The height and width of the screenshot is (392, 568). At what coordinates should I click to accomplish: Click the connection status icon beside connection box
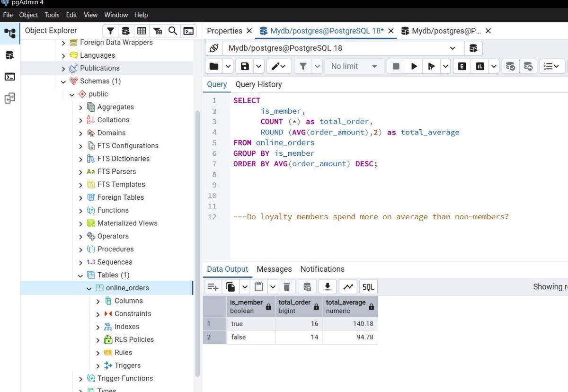click(x=213, y=48)
